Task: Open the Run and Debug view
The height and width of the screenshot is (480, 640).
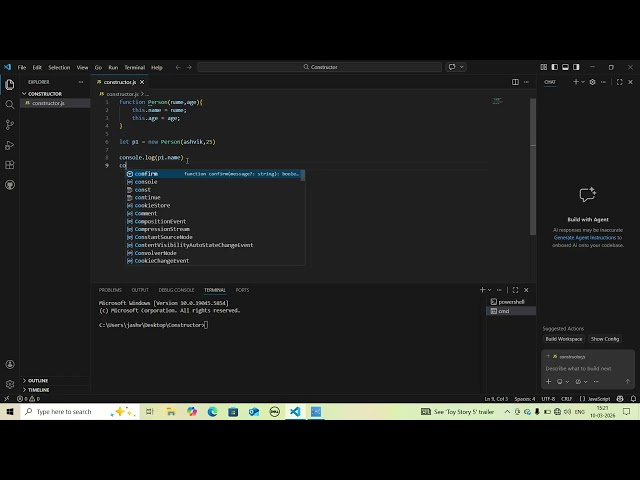Action: [10, 145]
